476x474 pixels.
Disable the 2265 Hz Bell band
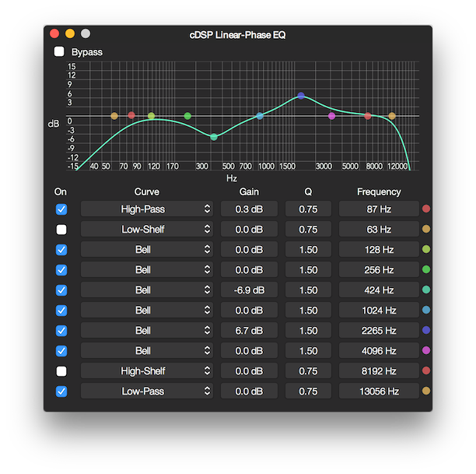pos(61,331)
